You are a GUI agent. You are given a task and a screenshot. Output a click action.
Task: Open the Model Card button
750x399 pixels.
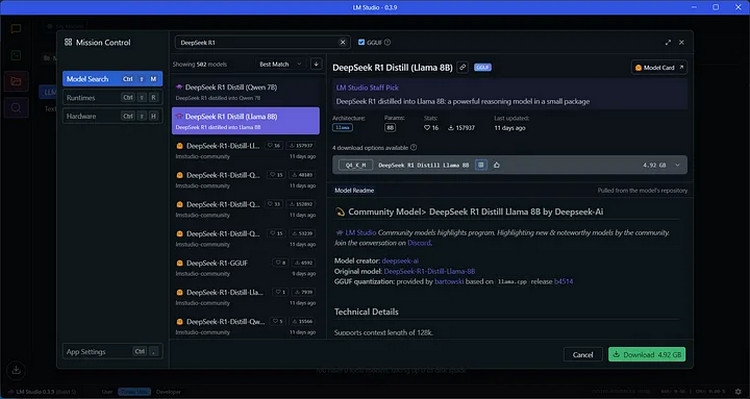click(x=659, y=67)
